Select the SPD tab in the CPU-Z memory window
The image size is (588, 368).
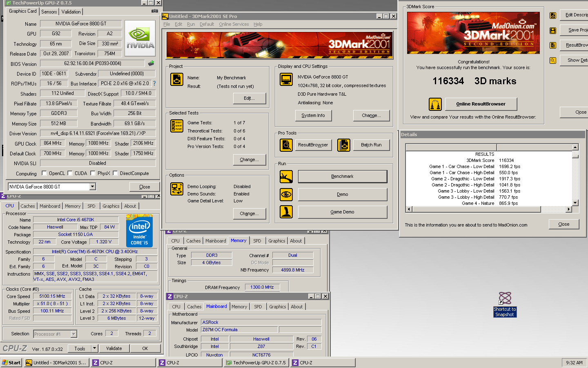coord(257,241)
